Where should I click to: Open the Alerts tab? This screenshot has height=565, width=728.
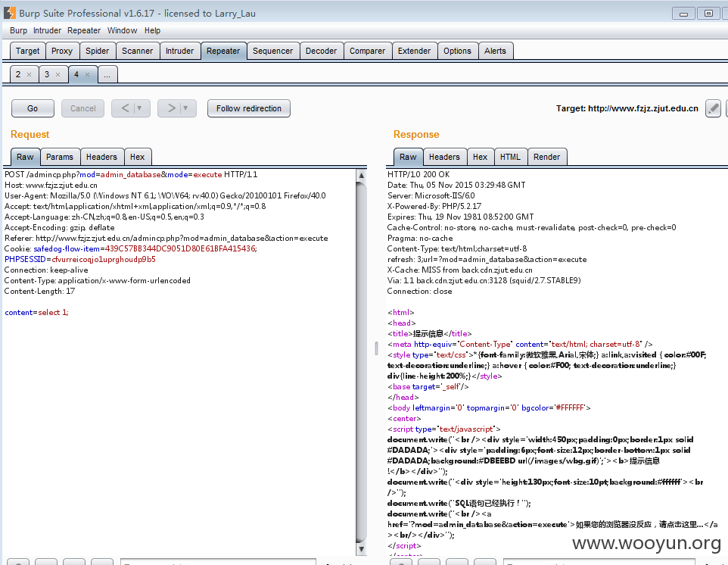(x=496, y=51)
